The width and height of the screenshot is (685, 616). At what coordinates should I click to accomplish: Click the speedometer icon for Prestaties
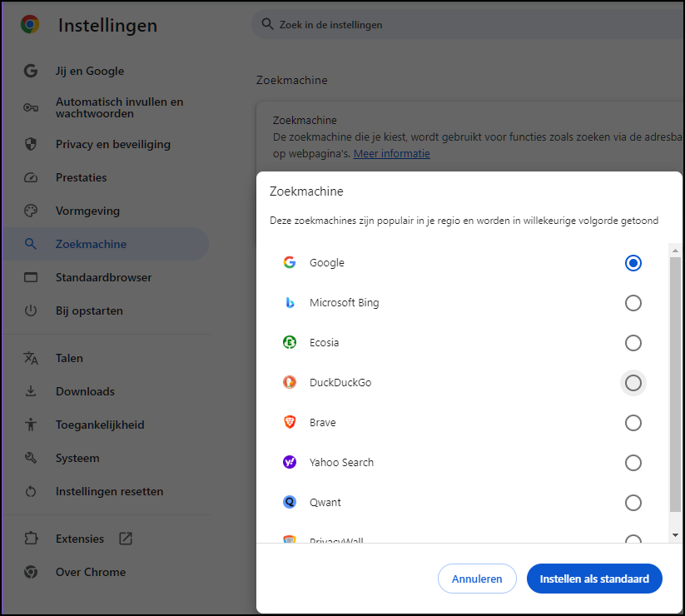tap(31, 177)
